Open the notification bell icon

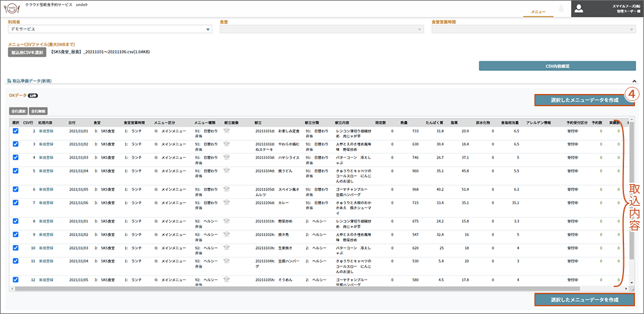pyautogui.click(x=561, y=8)
